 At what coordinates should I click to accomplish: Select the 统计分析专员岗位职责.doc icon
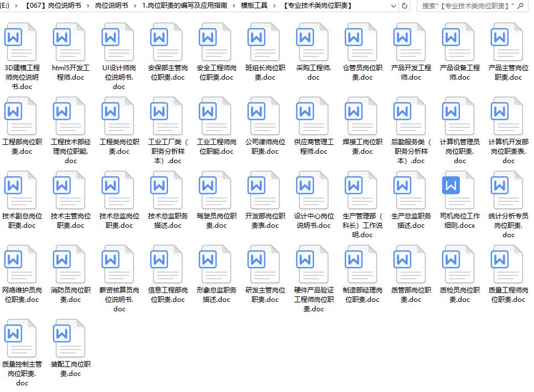click(507, 190)
